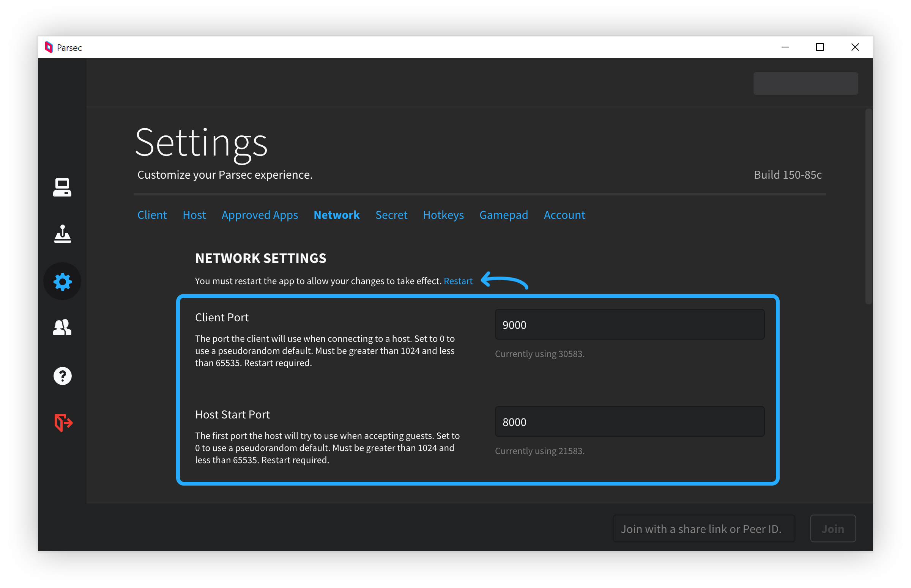
Task: Open the Arcade joystick sidebar icon
Action: [62, 234]
